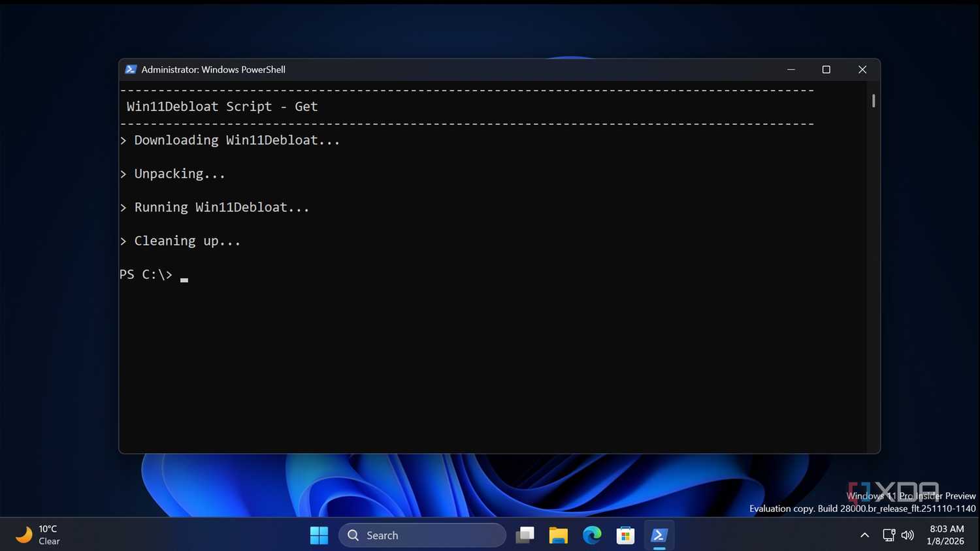The image size is (980, 551).
Task: Click the PowerShell icon in the title bar
Action: click(131, 69)
